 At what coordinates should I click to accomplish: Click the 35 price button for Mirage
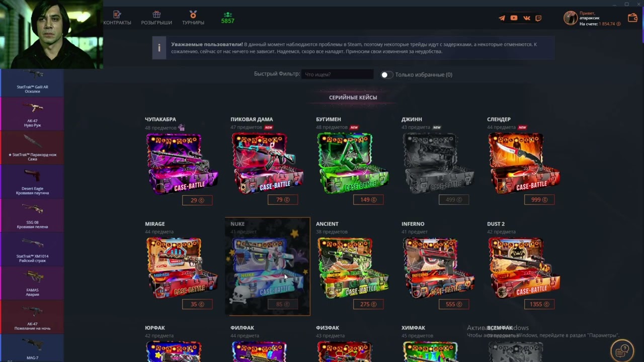point(197,304)
